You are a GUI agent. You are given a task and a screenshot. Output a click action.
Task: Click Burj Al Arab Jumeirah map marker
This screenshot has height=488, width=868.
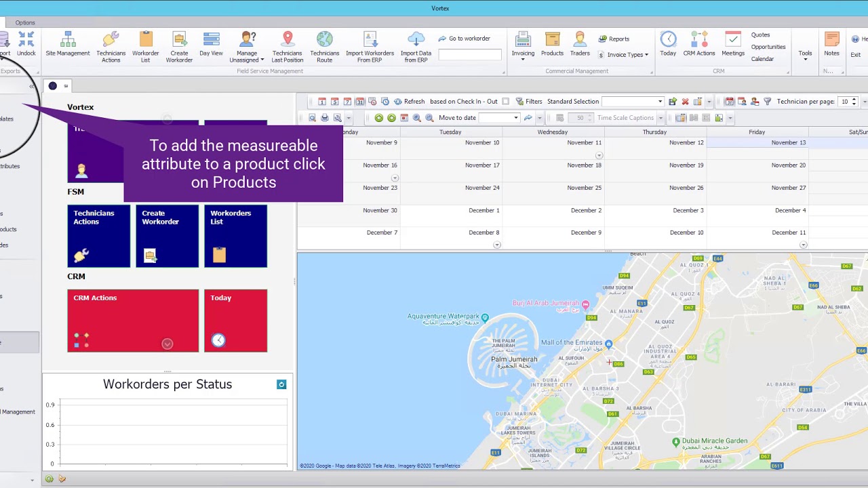point(586,305)
